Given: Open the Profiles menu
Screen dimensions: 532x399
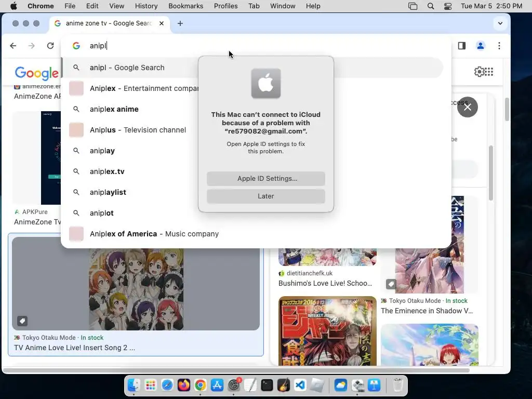Looking at the screenshot, I should 225,6.
